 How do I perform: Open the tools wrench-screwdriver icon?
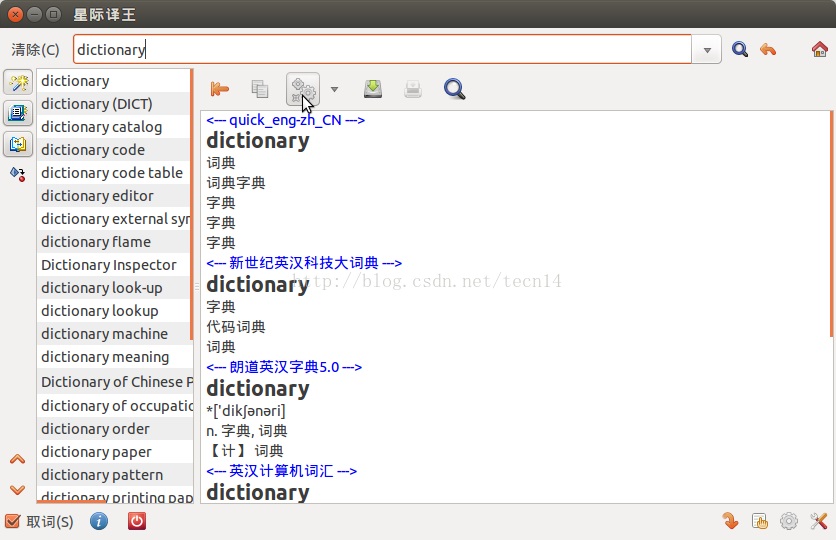[818, 521]
